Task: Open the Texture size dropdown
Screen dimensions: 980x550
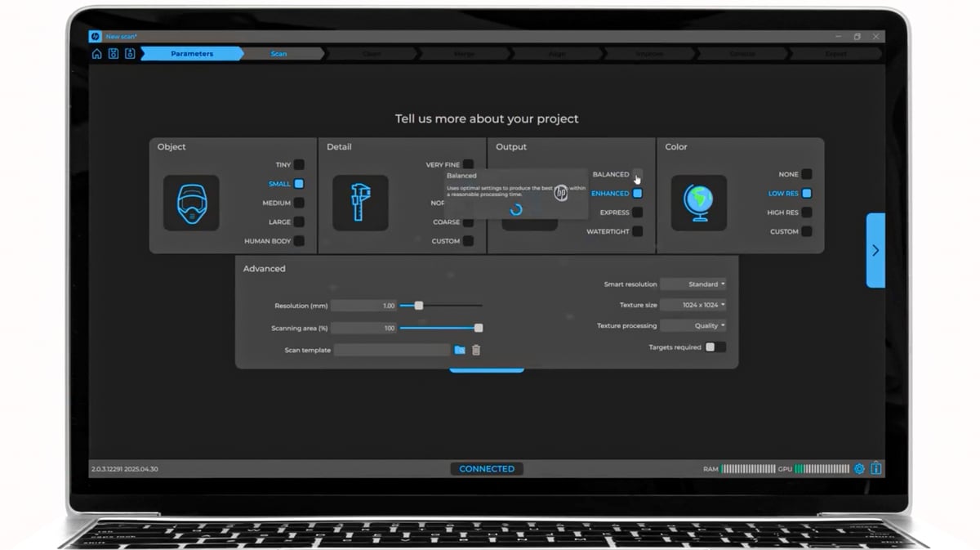Action: point(693,305)
